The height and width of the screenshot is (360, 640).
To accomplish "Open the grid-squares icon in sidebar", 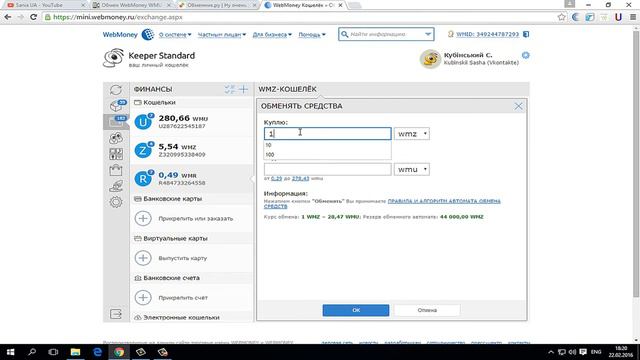I will point(116,154).
